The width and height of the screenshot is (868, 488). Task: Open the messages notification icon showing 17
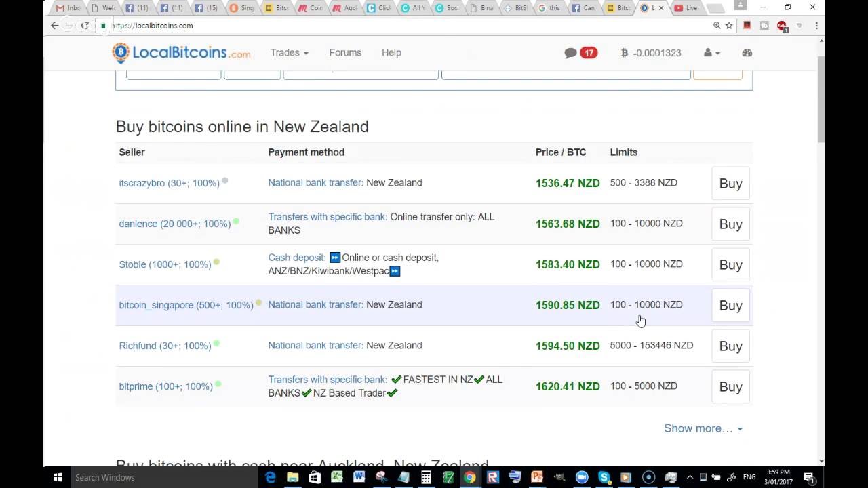(581, 53)
